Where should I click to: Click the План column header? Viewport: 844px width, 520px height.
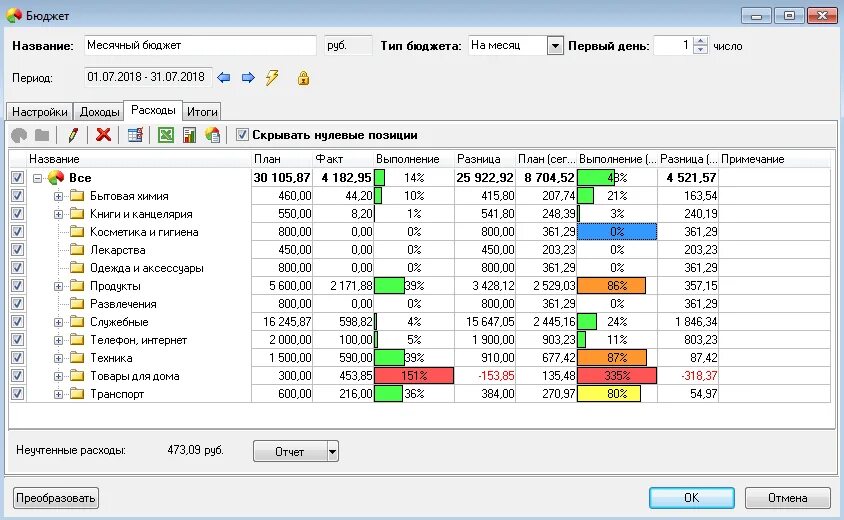pyautogui.click(x=282, y=159)
